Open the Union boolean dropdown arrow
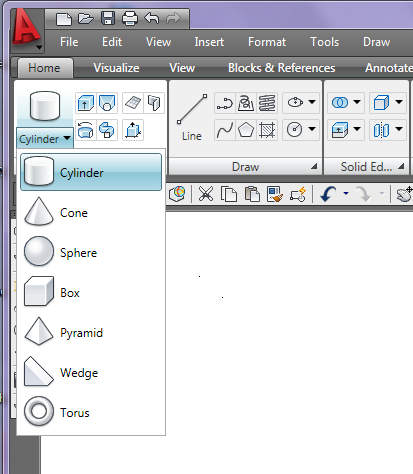413x474 pixels. click(x=357, y=102)
